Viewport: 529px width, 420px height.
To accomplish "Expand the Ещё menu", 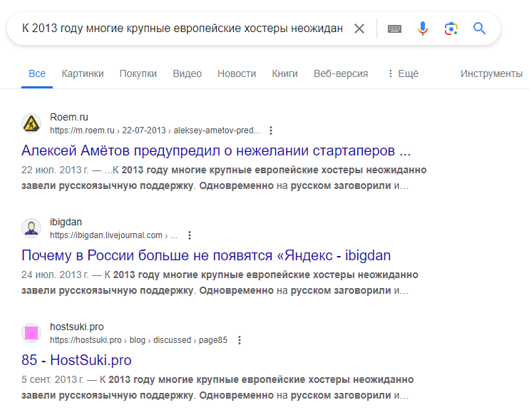I will [x=403, y=73].
